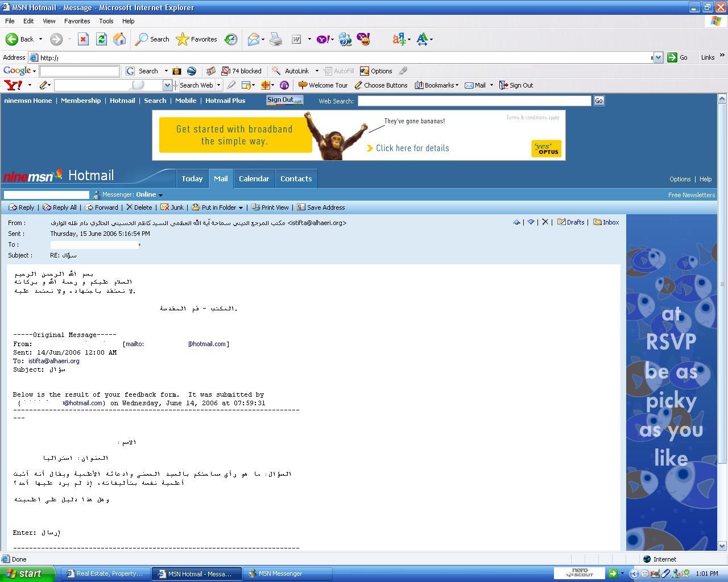This screenshot has width=728, height=582.
Task: Delete message using the X icon
Action: click(545, 222)
